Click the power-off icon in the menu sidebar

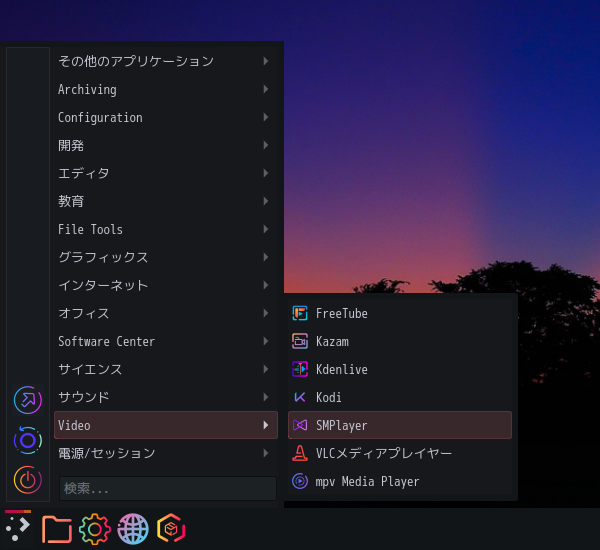pyautogui.click(x=28, y=480)
